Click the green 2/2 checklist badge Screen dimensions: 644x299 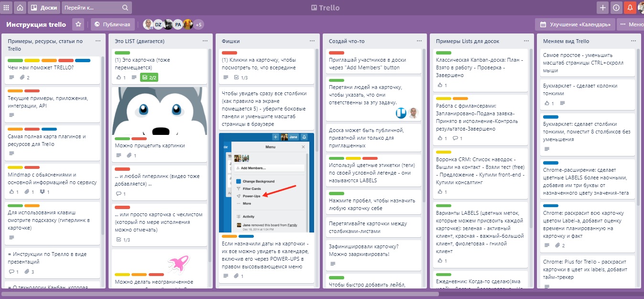(x=149, y=78)
